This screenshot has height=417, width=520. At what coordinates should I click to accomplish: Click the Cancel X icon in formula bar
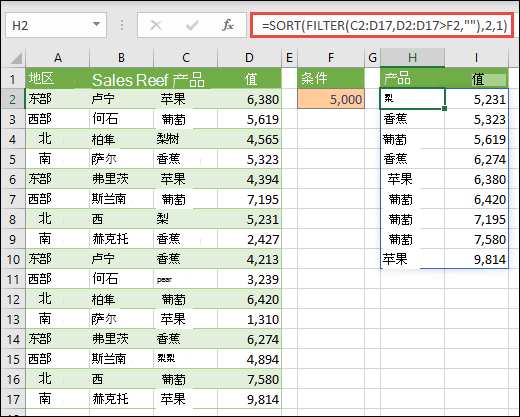[156, 25]
